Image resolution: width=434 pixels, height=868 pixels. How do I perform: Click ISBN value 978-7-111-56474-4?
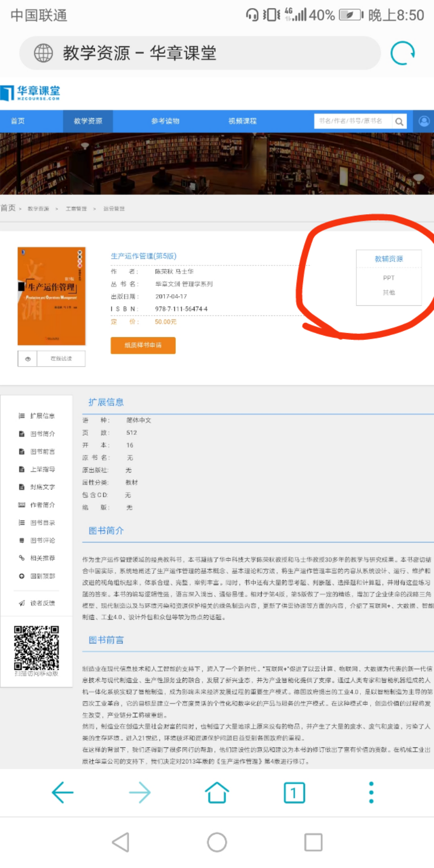(181, 309)
